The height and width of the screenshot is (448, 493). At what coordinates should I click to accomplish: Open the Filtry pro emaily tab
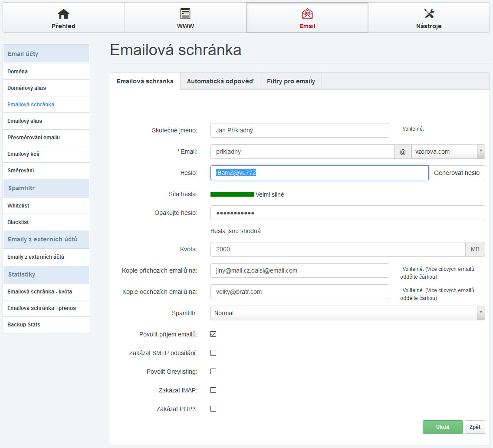click(291, 81)
